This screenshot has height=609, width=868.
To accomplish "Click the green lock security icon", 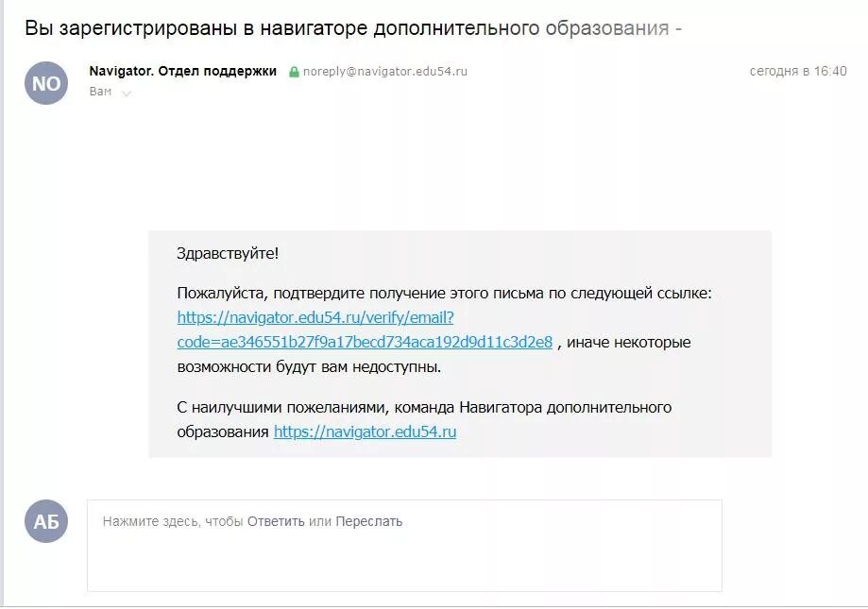I will point(294,72).
